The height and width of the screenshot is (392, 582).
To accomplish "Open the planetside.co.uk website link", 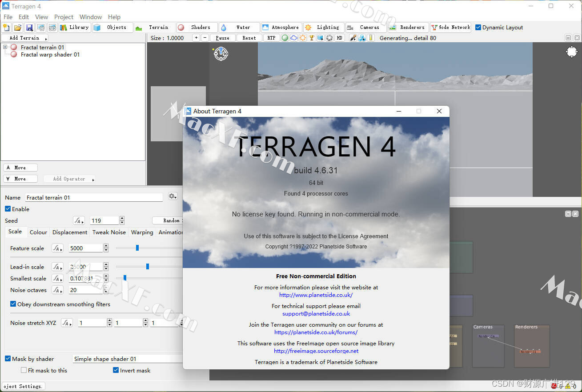I will point(316,295).
